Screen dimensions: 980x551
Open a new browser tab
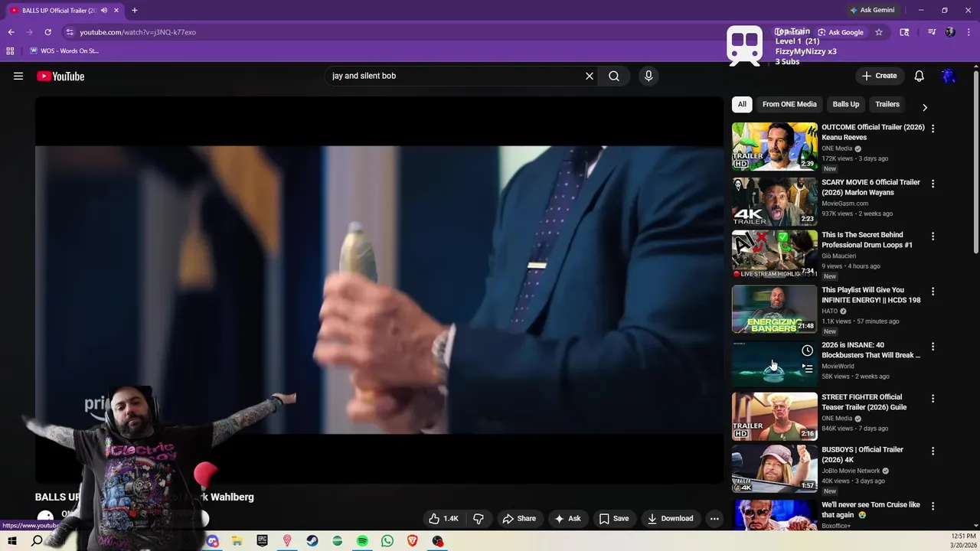pyautogui.click(x=135, y=10)
